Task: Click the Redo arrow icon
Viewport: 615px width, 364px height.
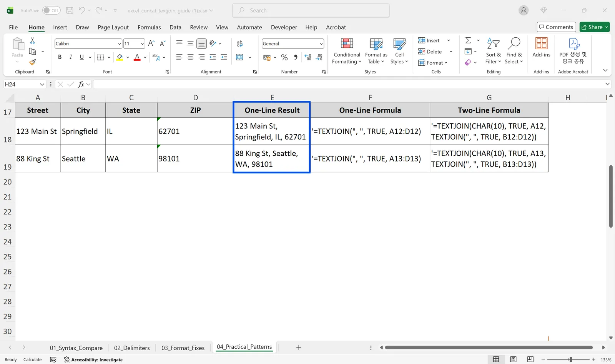Action: (99, 10)
